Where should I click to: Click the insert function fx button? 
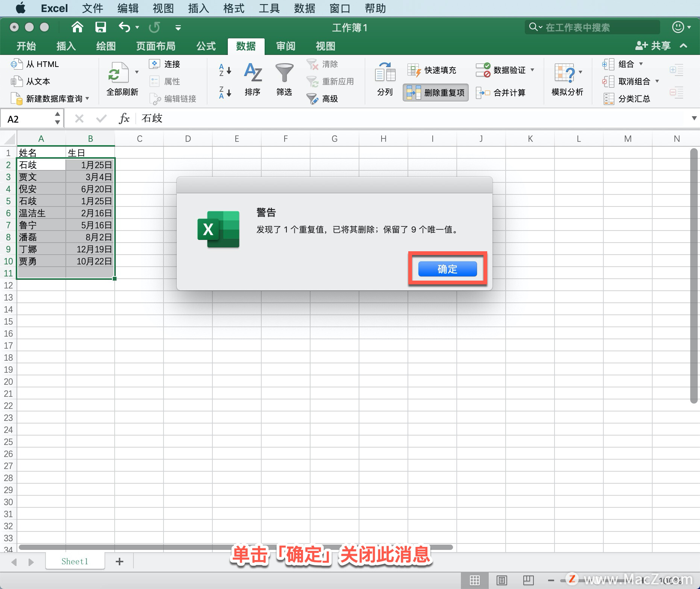pos(124,118)
